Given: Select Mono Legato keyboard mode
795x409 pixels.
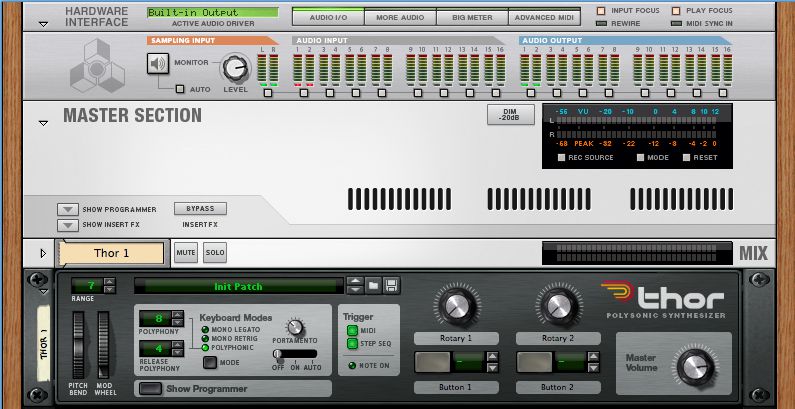Looking at the screenshot, I should click(x=205, y=329).
